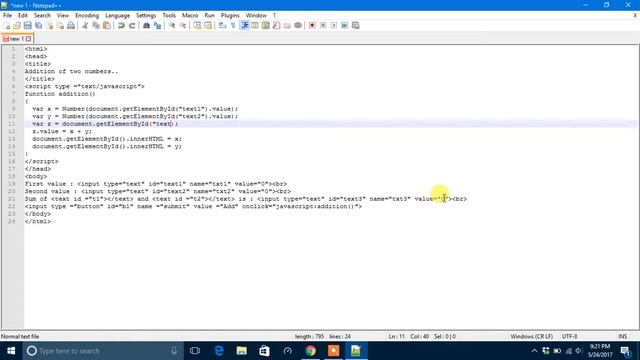The width and height of the screenshot is (640, 360).
Task: Open the View menu
Action: [62, 16]
